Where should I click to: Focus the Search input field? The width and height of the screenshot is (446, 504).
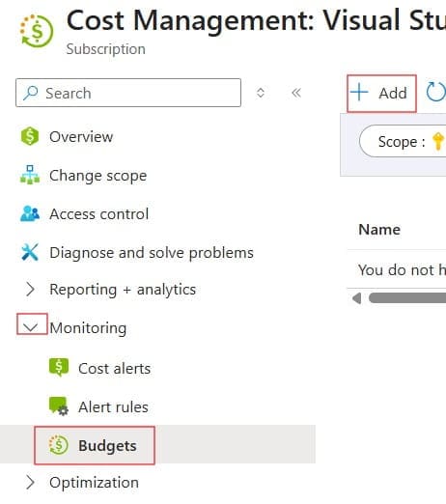click(x=128, y=93)
